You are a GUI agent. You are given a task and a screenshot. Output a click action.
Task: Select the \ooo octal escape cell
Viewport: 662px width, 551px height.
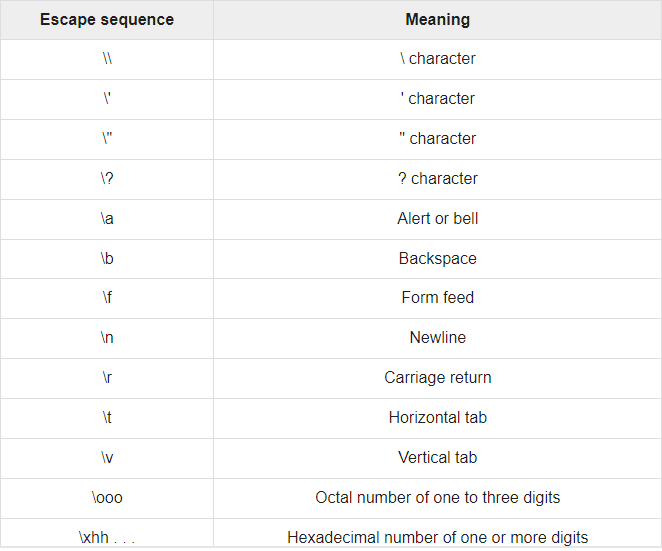107,498
